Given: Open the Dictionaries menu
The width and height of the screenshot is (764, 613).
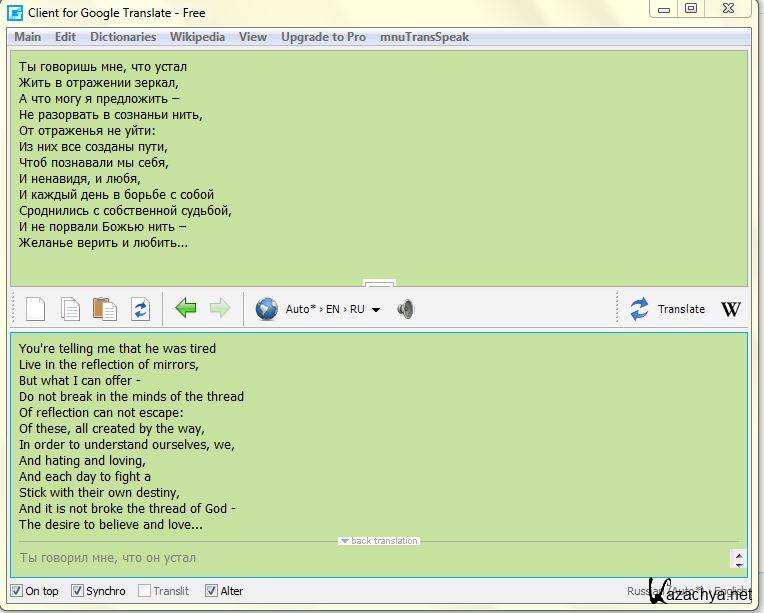Looking at the screenshot, I should pyautogui.click(x=123, y=37).
